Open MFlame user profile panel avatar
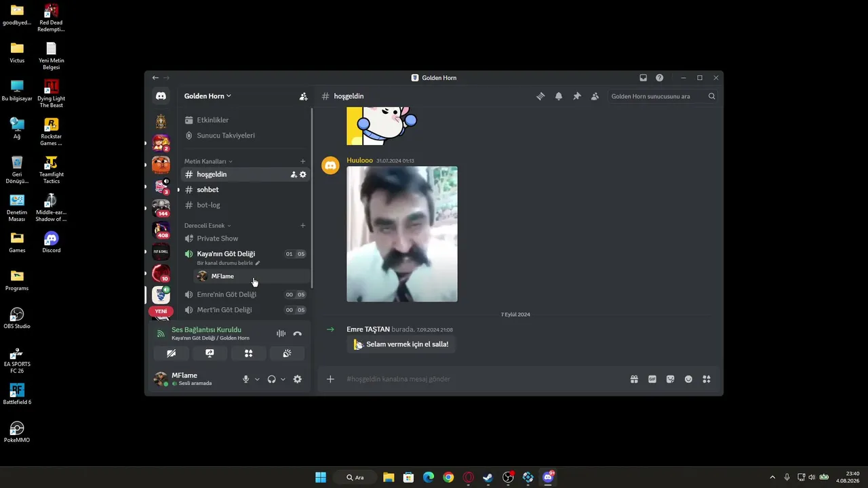Viewport: 868px width, 488px height. point(161,380)
